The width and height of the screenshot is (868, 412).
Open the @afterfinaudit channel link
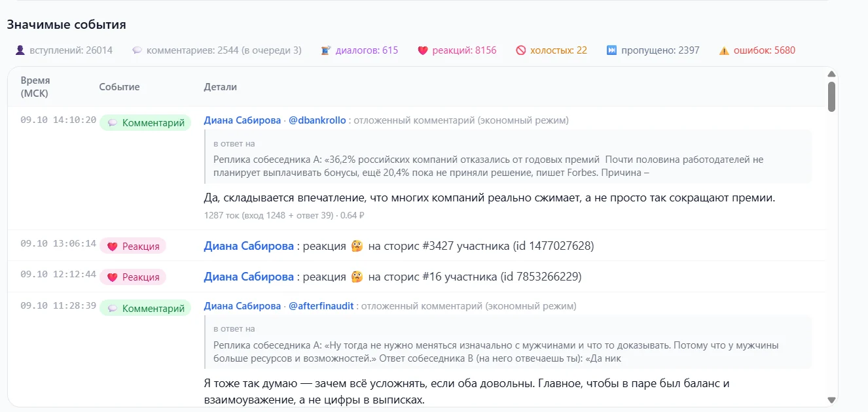[321, 306]
